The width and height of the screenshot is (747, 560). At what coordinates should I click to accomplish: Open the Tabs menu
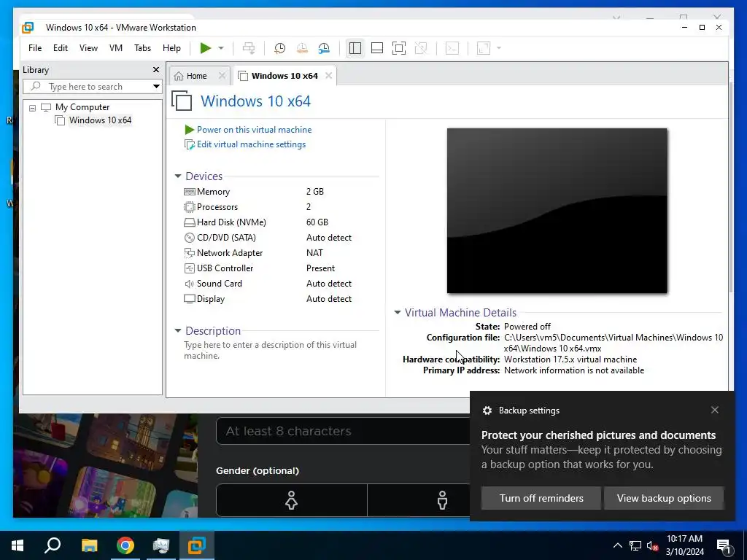coord(142,48)
